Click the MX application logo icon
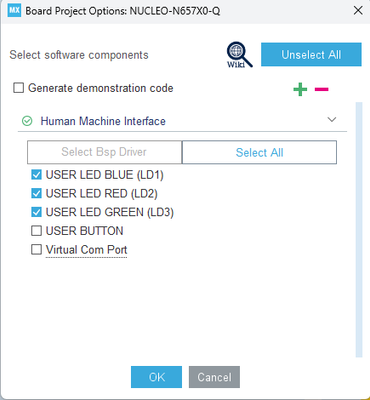The height and width of the screenshot is (400, 370). click(14, 10)
